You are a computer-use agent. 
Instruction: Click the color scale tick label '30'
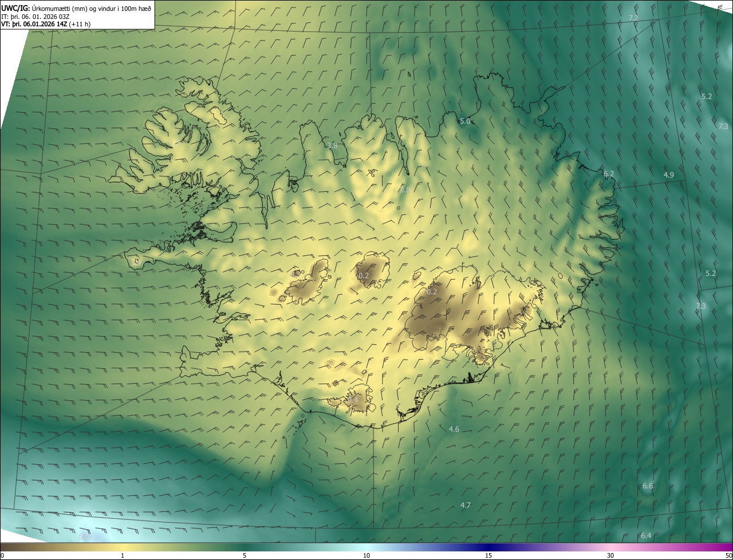610,555
